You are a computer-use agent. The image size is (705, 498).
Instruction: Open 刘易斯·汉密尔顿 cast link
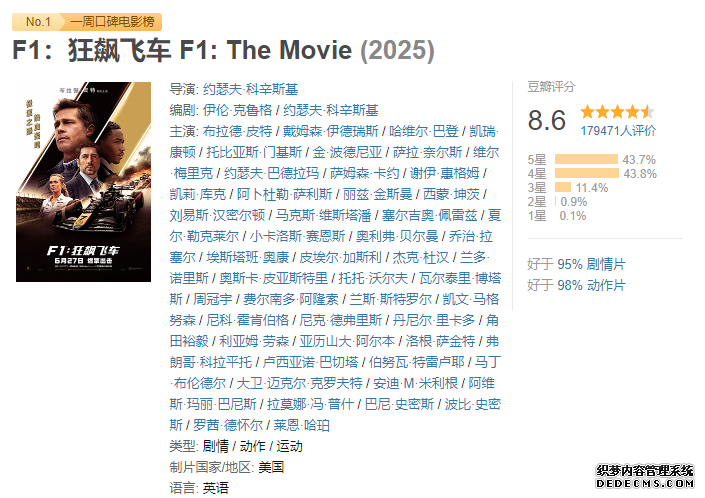pyautogui.click(x=217, y=215)
